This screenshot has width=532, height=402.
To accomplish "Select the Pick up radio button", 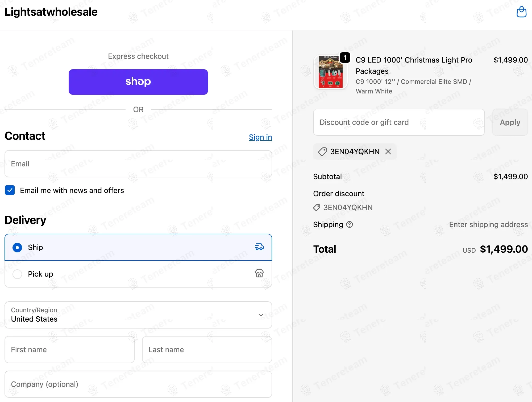I will pos(17,274).
